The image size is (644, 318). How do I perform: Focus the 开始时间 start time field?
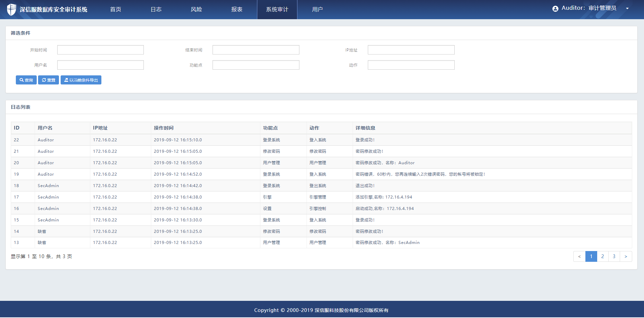pos(100,50)
